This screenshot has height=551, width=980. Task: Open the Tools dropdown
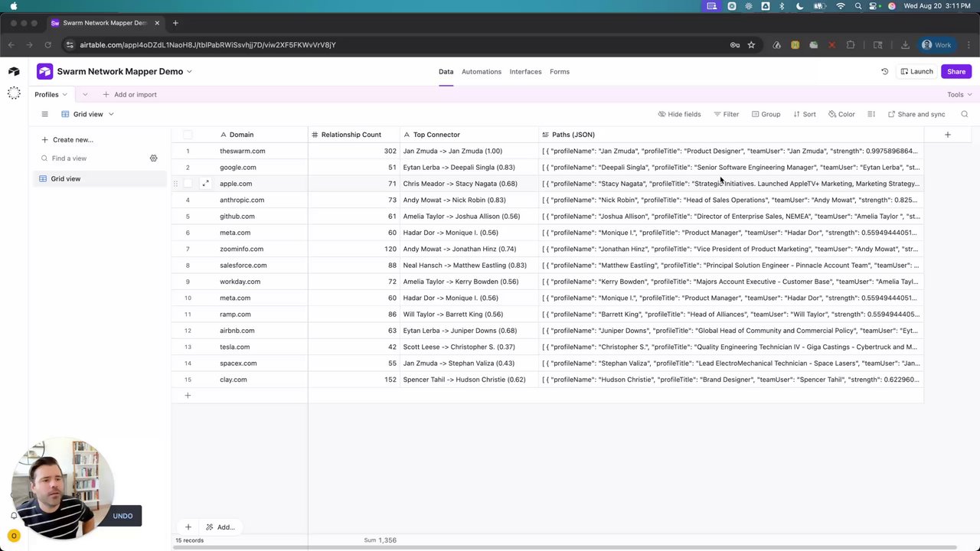[959, 94]
